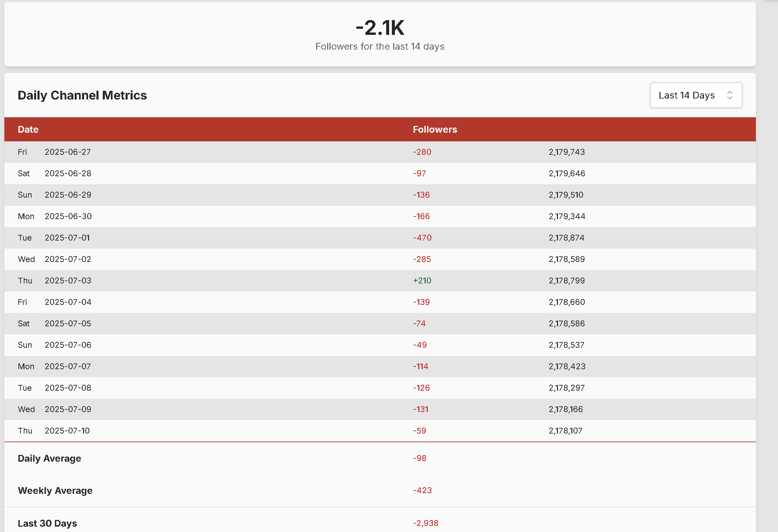Click total followers 2,178,874
Image resolution: width=778 pixels, height=532 pixels.
(x=566, y=238)
